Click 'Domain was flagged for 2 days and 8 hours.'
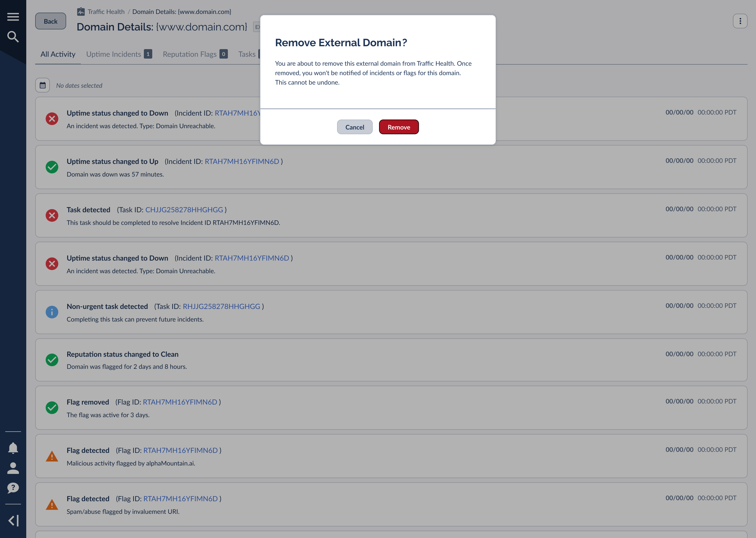 pyautogui.click(x=127, y=366)
